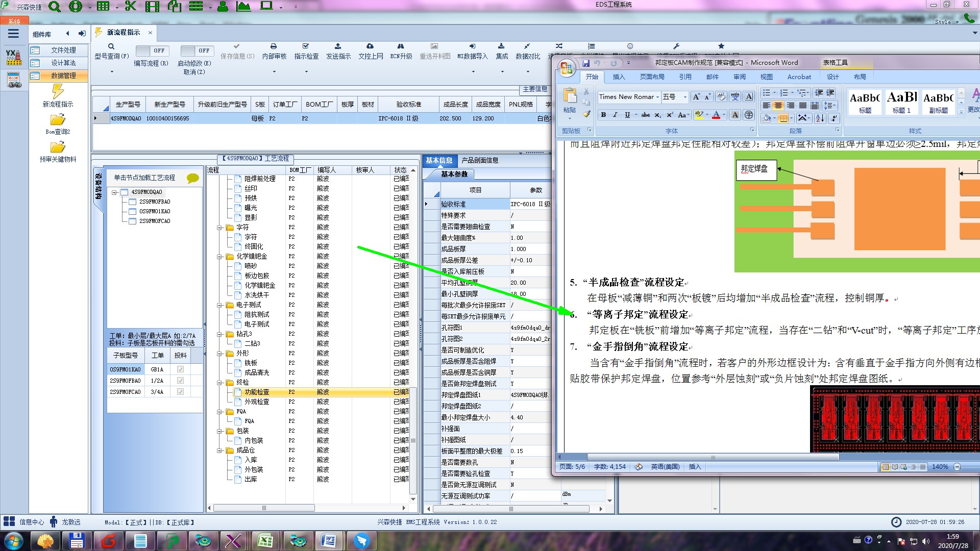
Task: Collapse the 化学镍钯金 folder node
Action: point(220,257)
